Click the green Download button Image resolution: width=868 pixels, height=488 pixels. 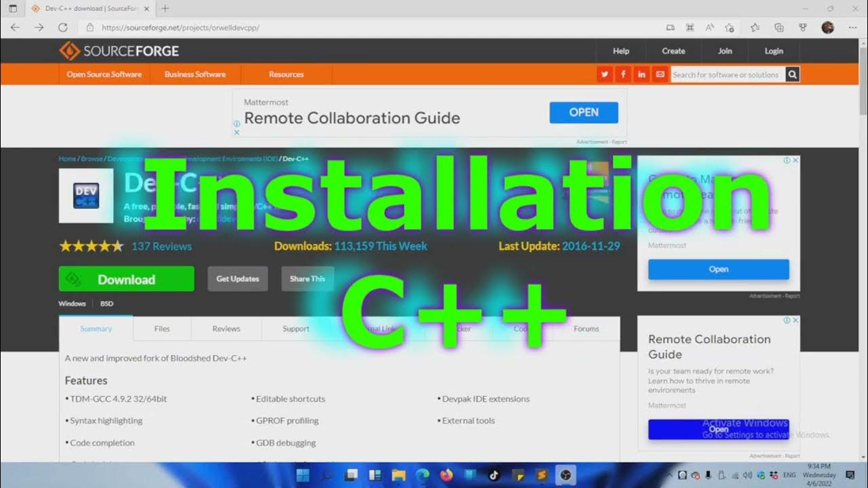click(x=127, y=279)
